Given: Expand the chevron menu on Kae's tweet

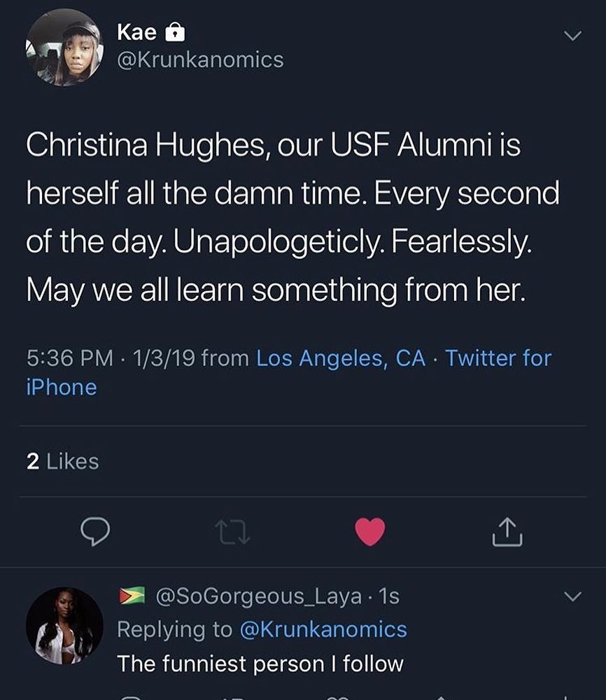Looking at the screenshot, I should pyautogui.click(x=572, y=36).
